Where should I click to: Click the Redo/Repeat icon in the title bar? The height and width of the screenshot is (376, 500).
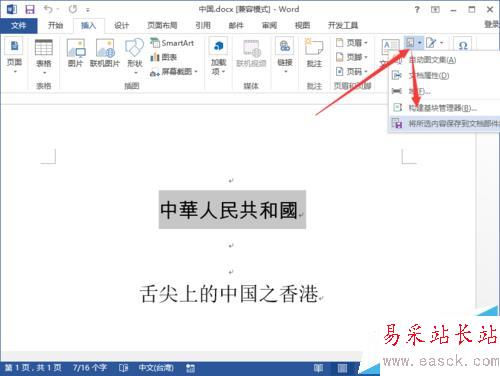click(73, 9)
